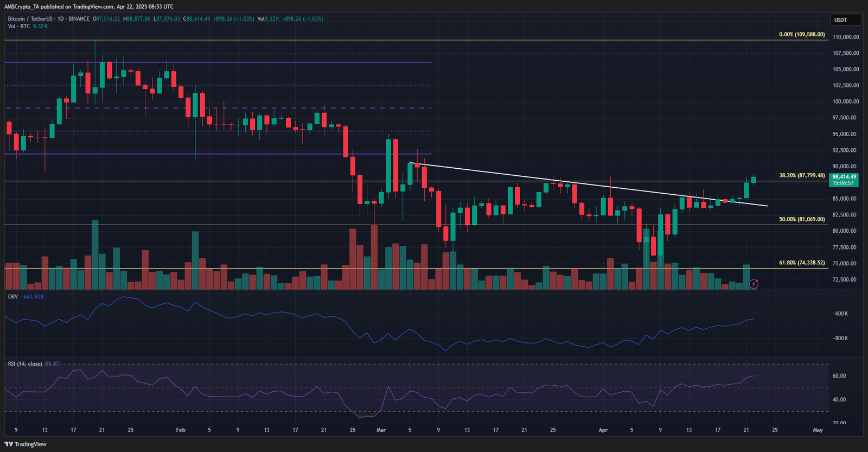Click the −600K label on OBV scale
This screenshot has height=452, width=868.
pos(840,314)
